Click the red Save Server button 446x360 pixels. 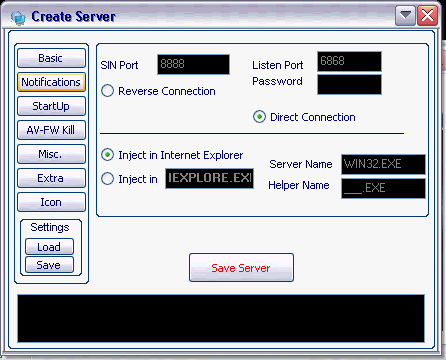click(x=241, y=268)
